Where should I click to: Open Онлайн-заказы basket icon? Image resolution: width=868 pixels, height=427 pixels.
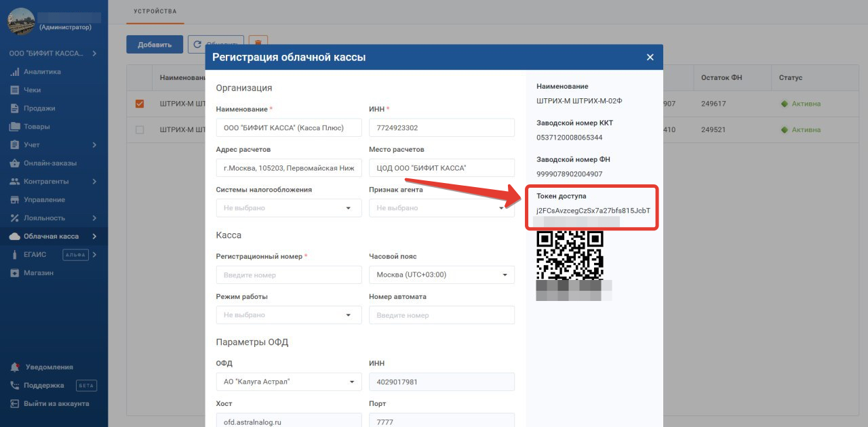click(15, 163)
